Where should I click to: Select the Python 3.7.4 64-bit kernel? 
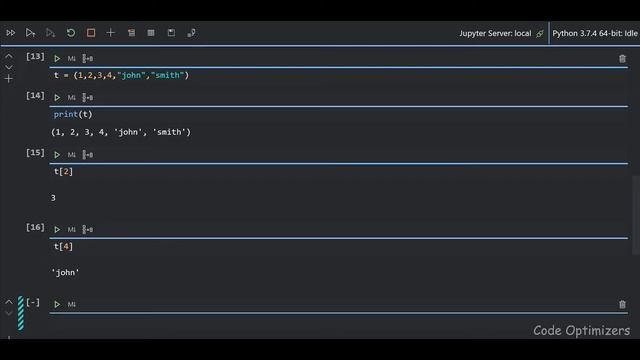(595, 33)
